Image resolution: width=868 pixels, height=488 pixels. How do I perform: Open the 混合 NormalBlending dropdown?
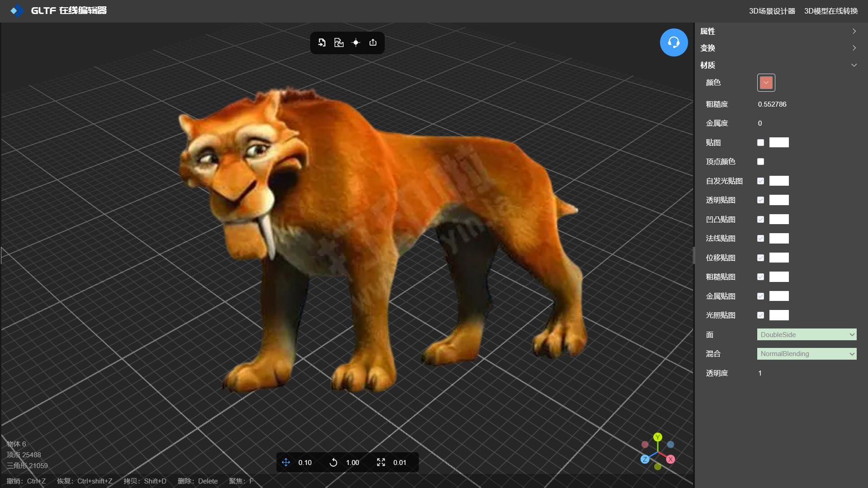click(x=807, y=354)
